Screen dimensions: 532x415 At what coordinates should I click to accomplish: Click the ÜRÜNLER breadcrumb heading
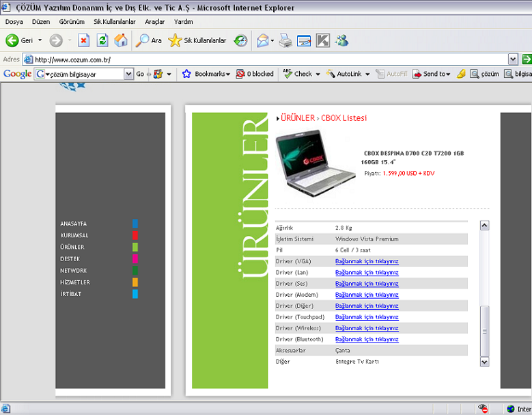298,118
